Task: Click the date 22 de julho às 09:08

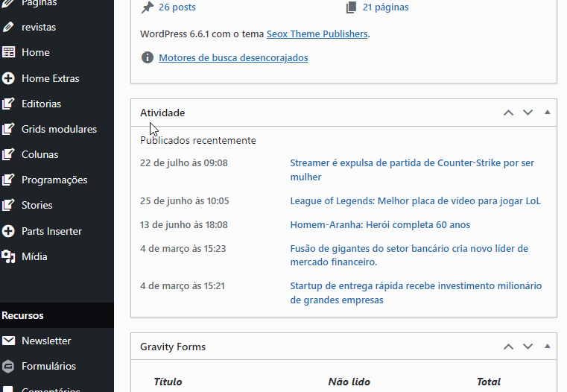Action: 184,163
